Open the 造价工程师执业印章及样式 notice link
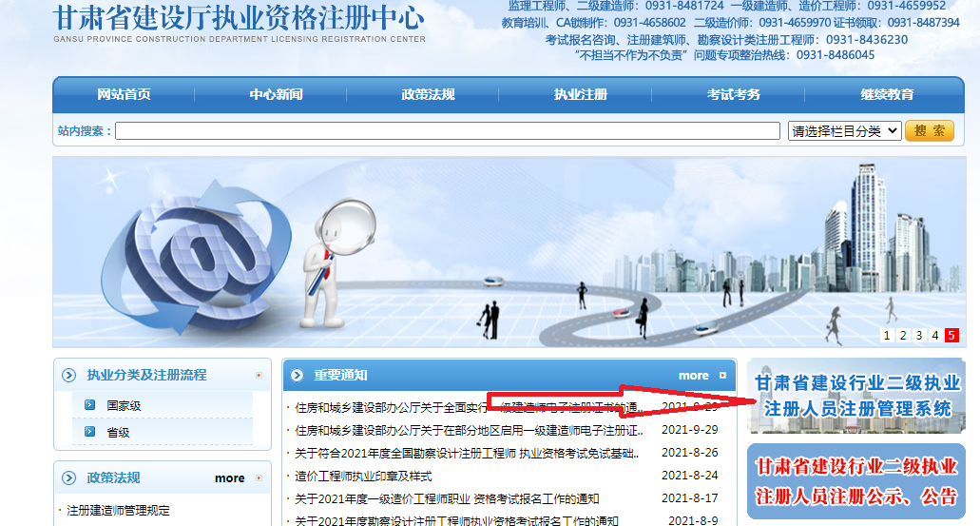 pos(363,476)
